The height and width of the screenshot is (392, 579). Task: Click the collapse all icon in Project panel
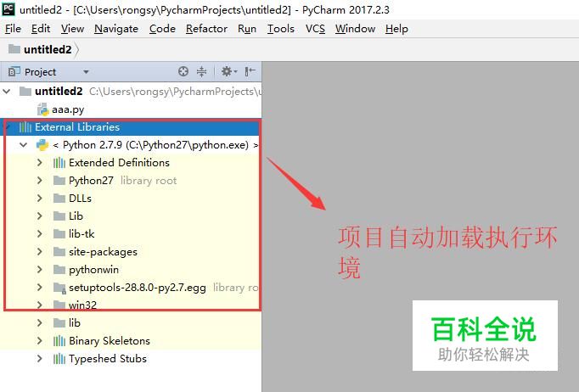[201, 71]
